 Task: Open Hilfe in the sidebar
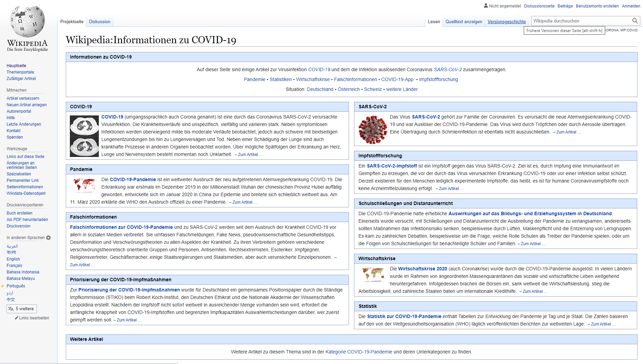coord(11,118)
